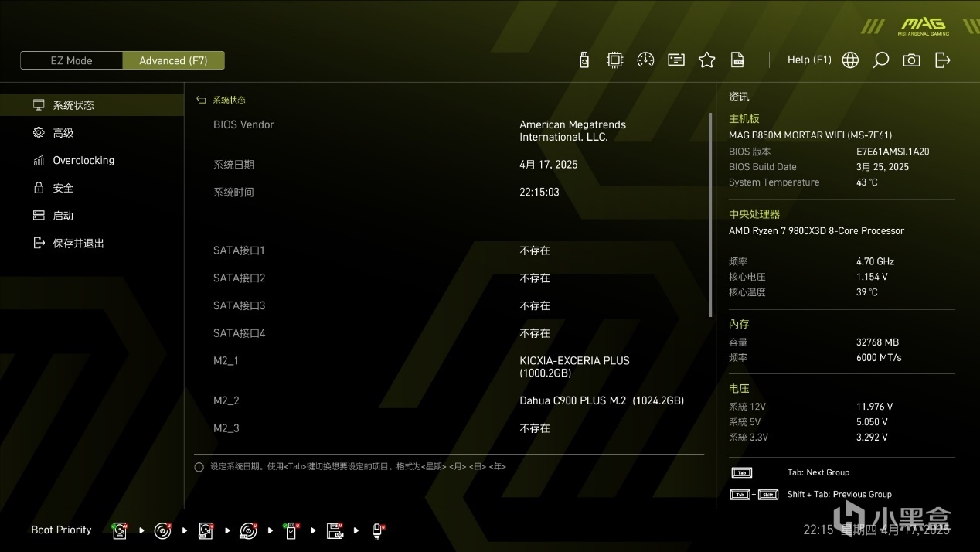Open language selection globe icon
Screen dimensions: 980x552
tap(850, 60)
